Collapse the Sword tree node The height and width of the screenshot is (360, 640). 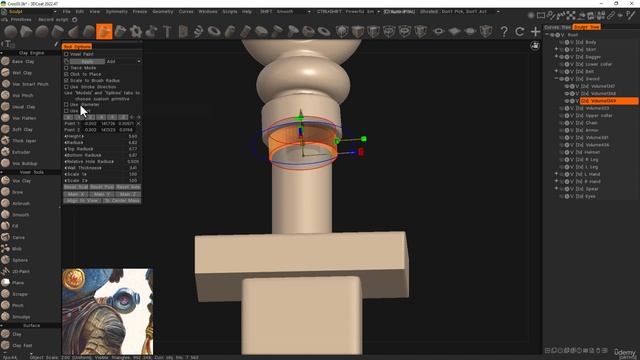556,78
